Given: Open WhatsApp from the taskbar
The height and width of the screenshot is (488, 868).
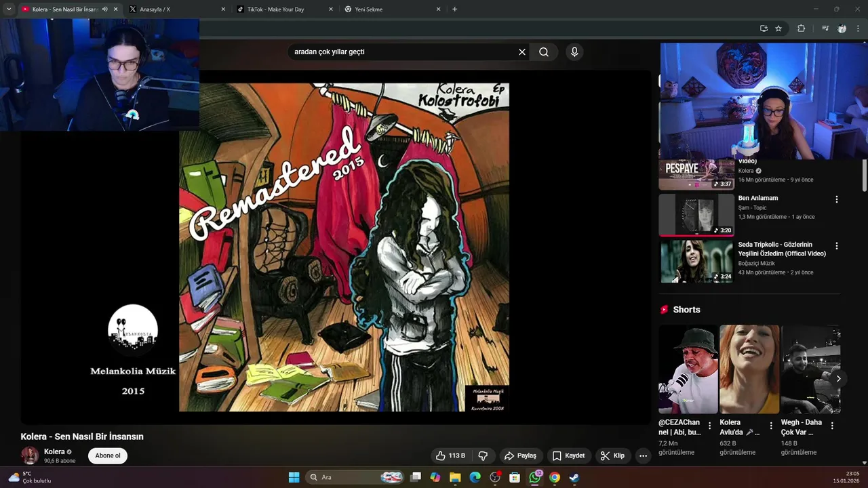Looking at the screenshot, I should (535, 477).
